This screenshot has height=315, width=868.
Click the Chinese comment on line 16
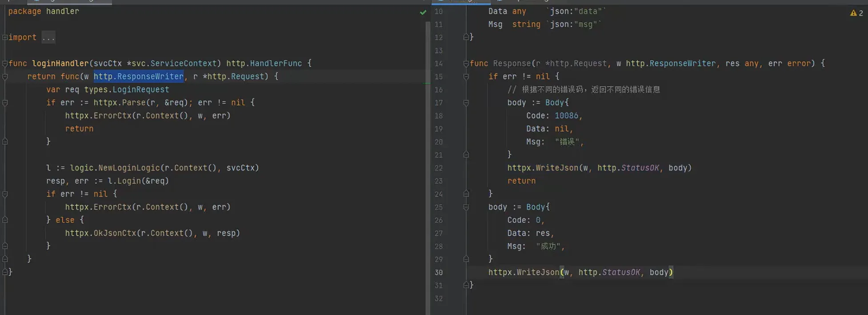584,89
